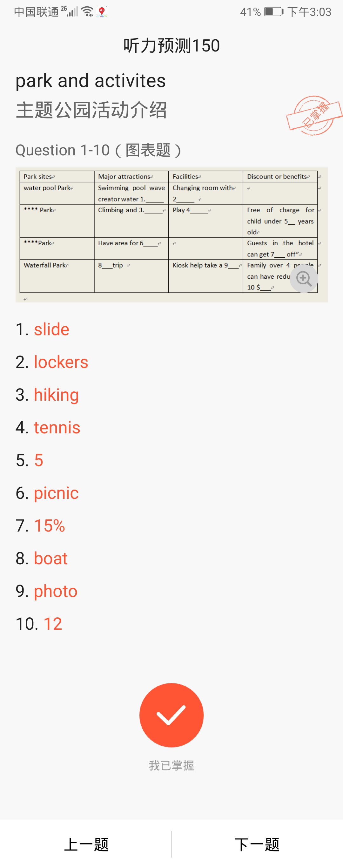Screen dimensions: 343x868
Task: Select answer 9 photo
Action: 46,591
